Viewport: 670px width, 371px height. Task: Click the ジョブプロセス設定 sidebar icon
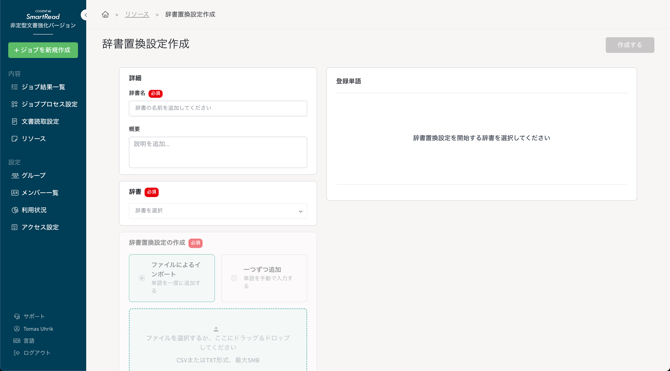coord(15,104)
